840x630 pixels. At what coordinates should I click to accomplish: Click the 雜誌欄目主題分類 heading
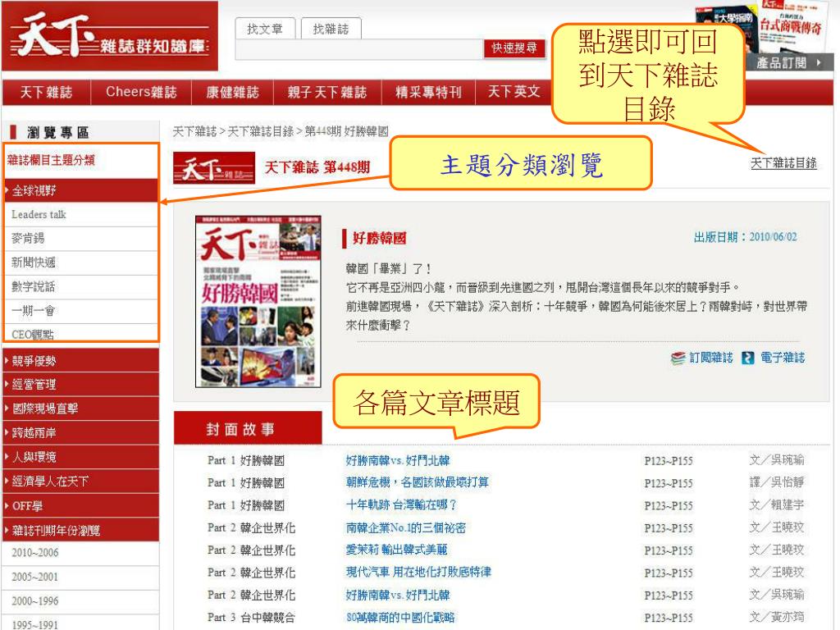click(52, 160)
